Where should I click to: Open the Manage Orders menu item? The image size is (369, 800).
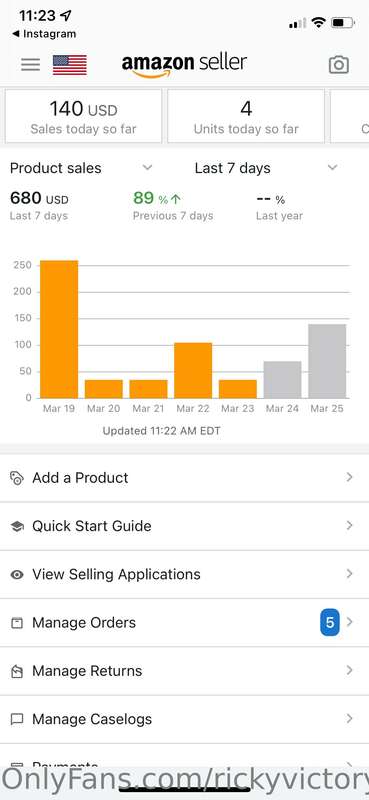click(184, 623)
